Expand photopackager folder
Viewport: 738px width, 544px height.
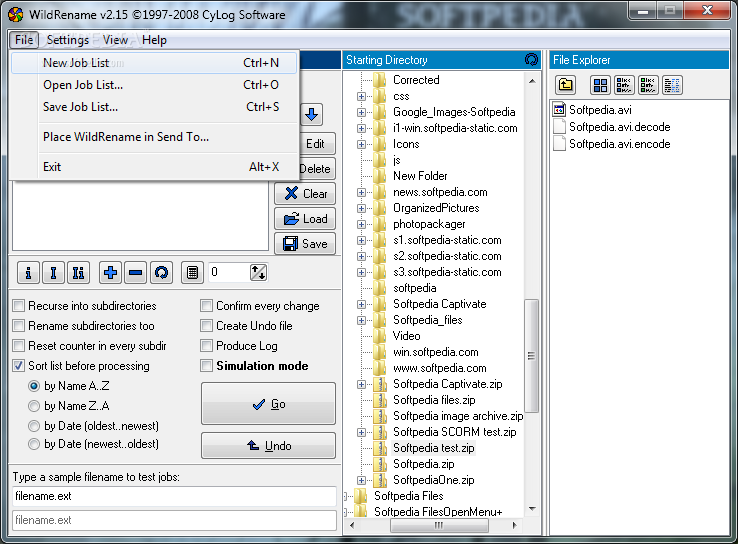click(361, 224)
